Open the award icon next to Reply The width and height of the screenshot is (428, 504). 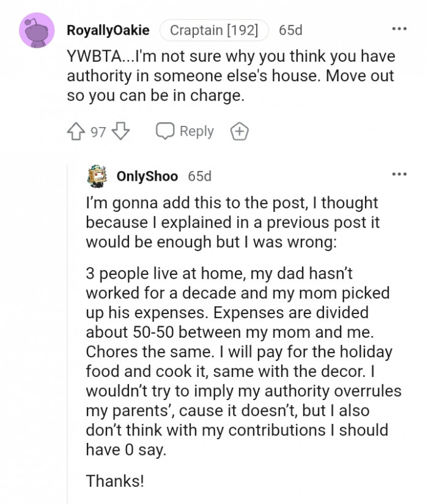240,131
